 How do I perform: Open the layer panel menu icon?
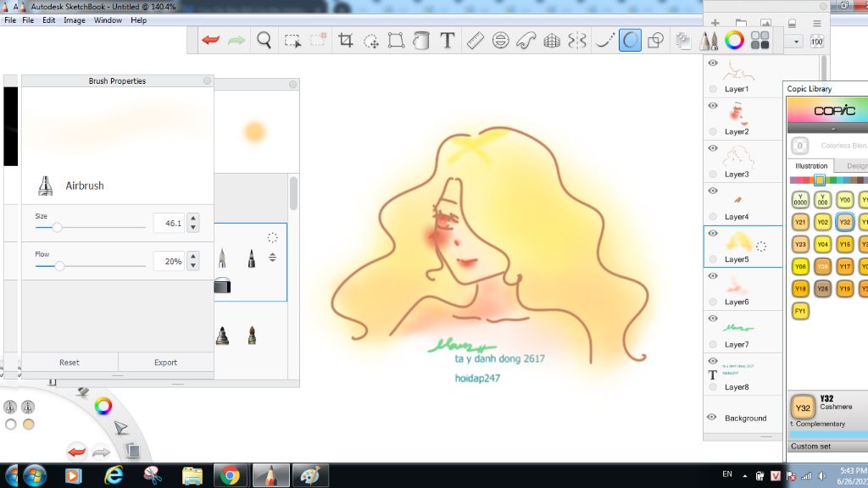point(817,23)
